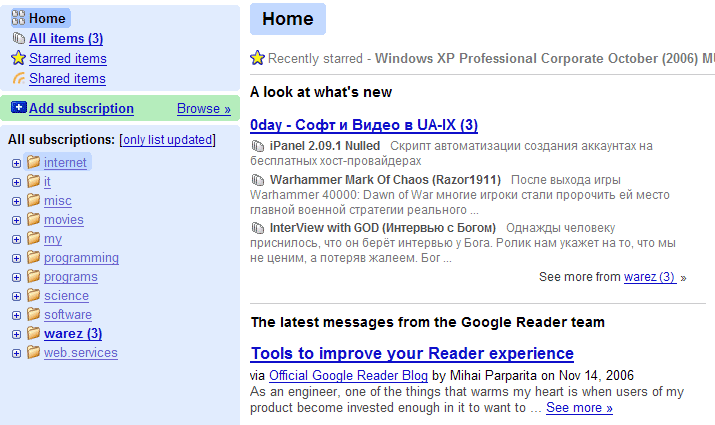Screen dimensions: 715x425
Task: Expand the programming folder
Action: [x=16, y=259]
